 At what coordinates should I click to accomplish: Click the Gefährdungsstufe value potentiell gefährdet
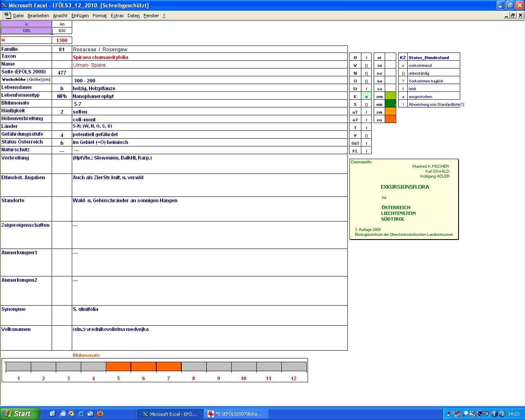(x=95, y=134)
